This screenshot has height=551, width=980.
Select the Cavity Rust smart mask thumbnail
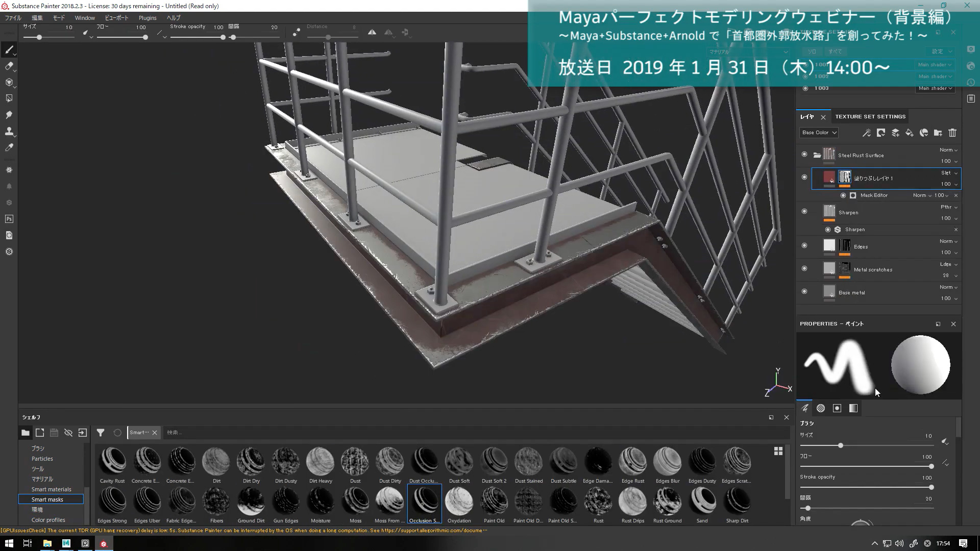point(112,465)
